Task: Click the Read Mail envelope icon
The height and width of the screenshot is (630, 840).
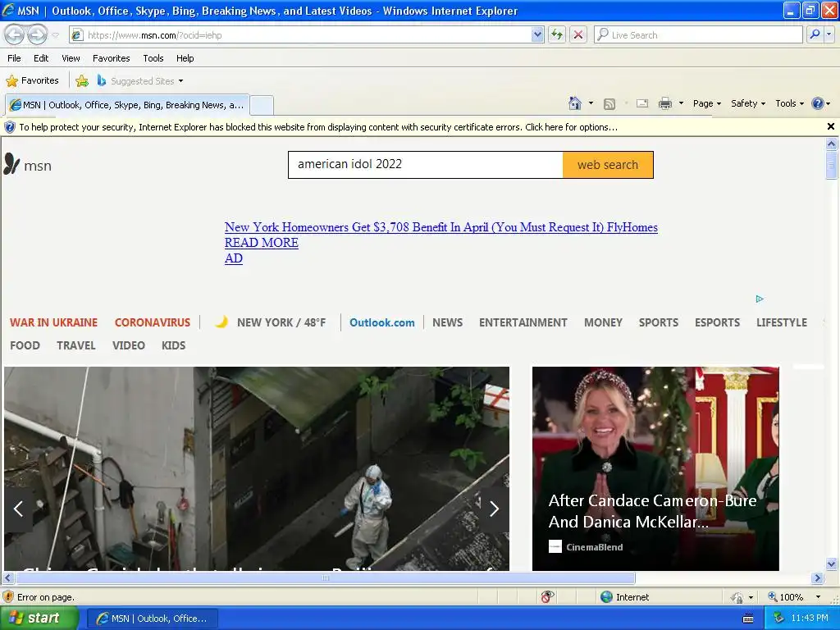Action: click(641, 103)
